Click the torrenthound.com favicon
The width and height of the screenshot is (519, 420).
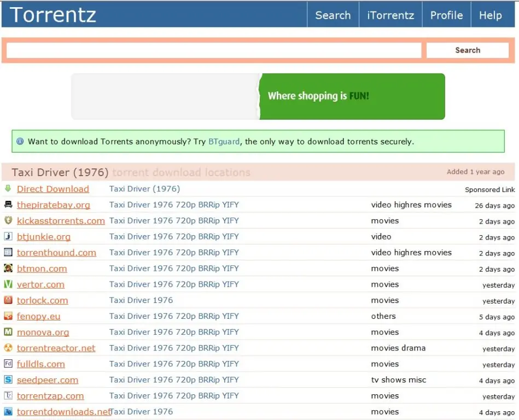coord(8,252)
